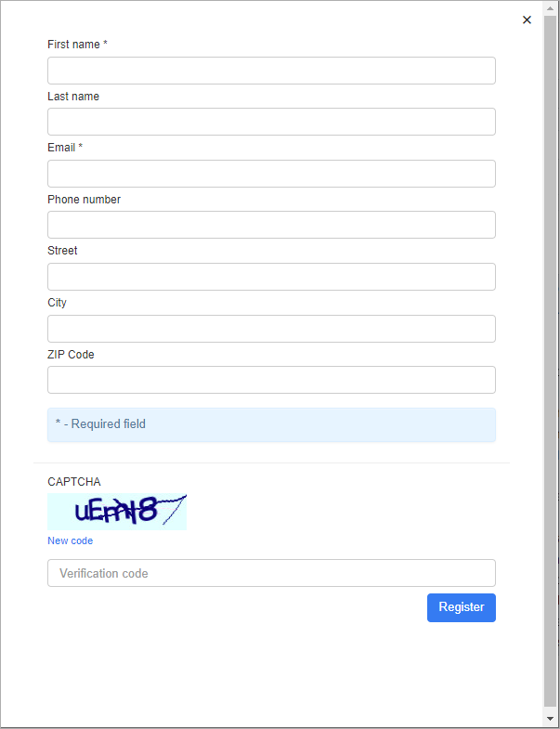This screenshot has width=560, height=729.
Task: Click the Street input box
Action: 271,277
